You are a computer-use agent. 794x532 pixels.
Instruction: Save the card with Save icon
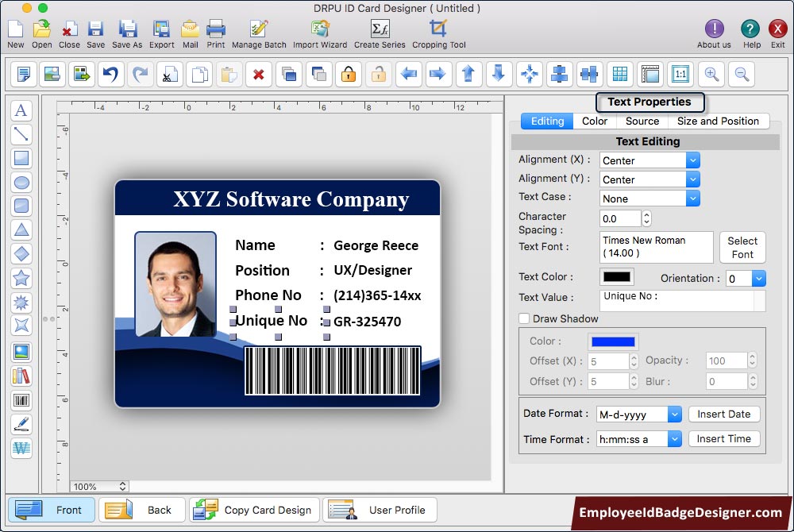click(95, 29)
